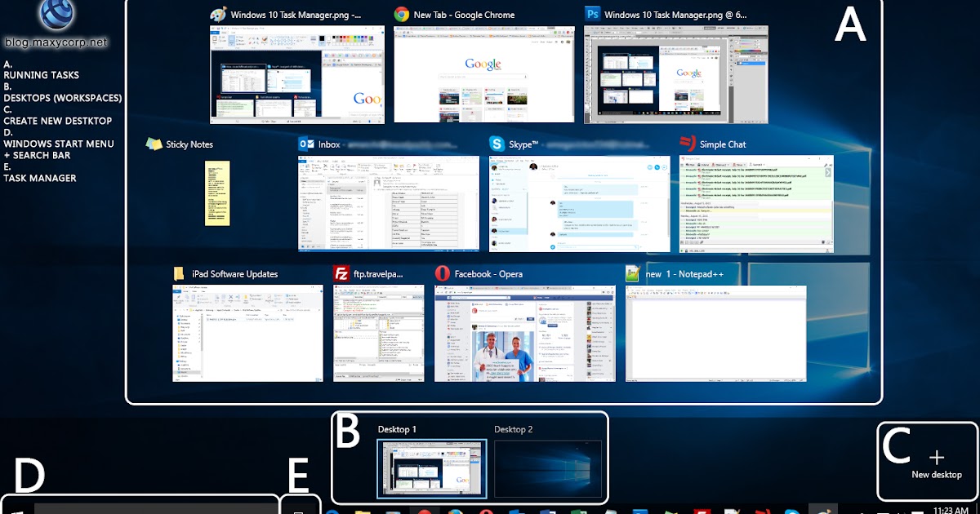Open the Facebook - Opera window
Screen dimensions: 980x514
524,333
